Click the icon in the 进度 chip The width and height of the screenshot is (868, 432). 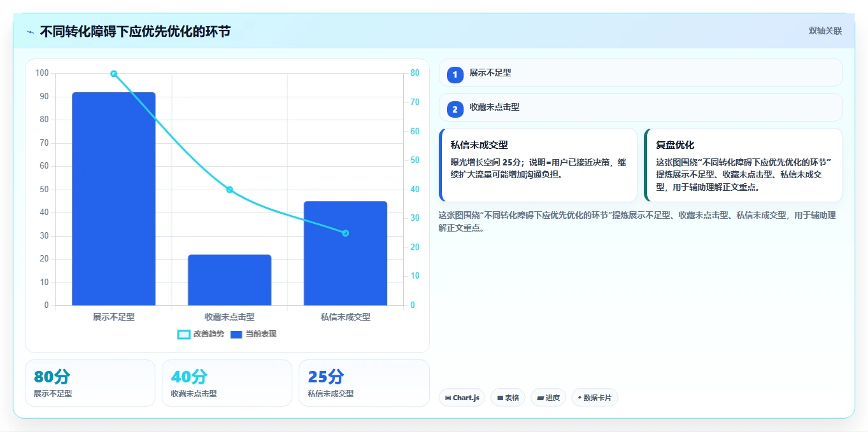(541, 398)
